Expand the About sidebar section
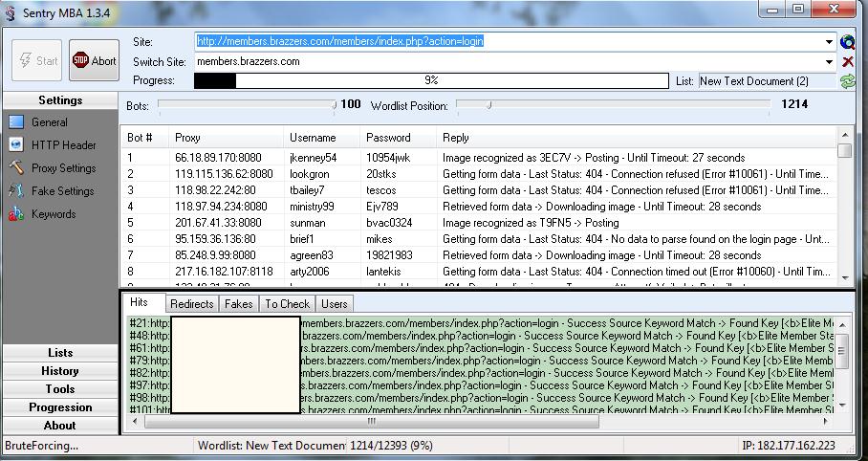 coord(60,426)
